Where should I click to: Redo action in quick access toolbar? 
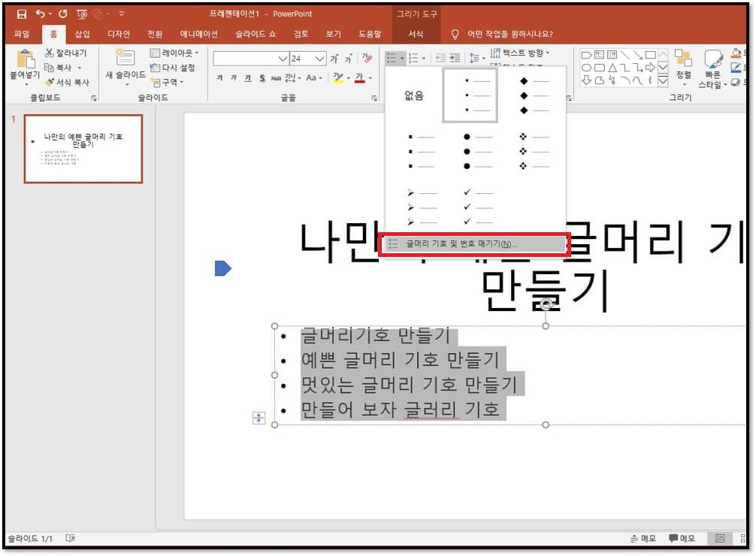pyautogui.click(x=63, y=14)
